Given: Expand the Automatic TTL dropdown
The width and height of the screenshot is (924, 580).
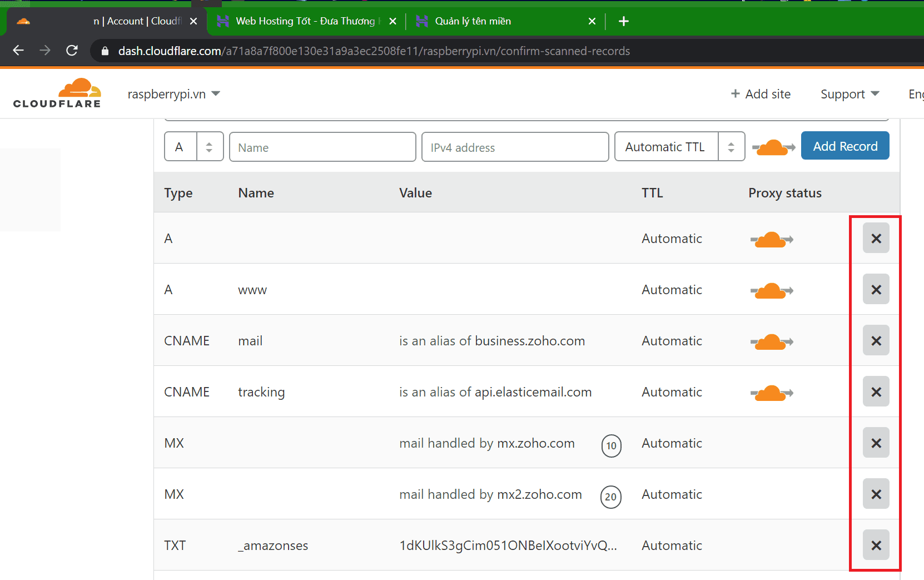Looking at the screenshot, I should pyautogui.click(x=679, y=147).
